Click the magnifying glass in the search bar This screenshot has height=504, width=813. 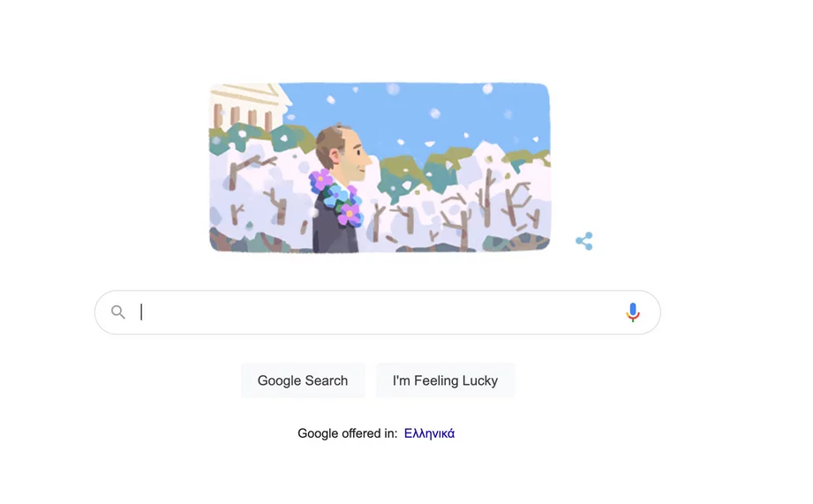(x=118, y=312)
